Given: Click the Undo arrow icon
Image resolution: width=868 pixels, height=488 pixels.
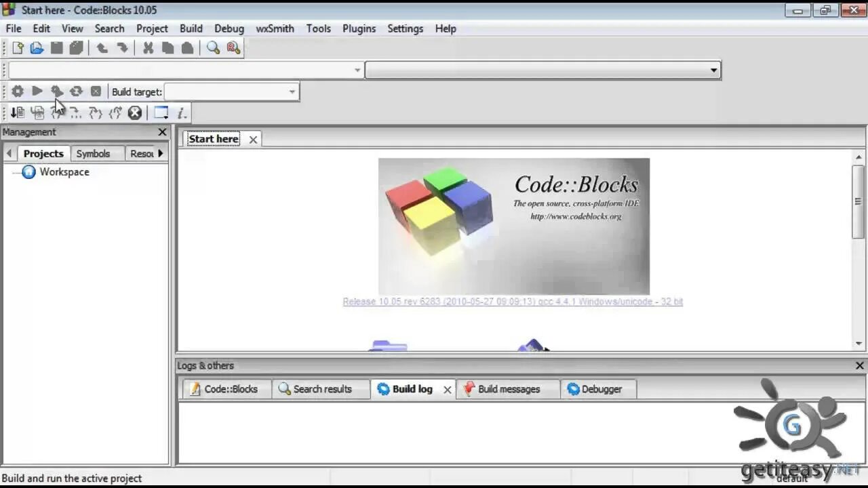Looking at the screenshot, I should [102, 47].
